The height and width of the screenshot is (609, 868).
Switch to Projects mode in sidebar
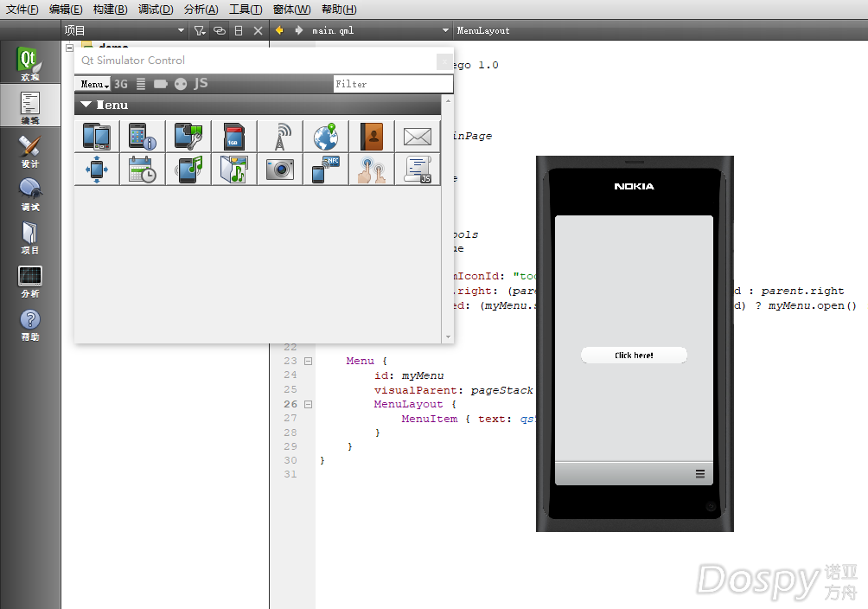(x=30, y=237)
